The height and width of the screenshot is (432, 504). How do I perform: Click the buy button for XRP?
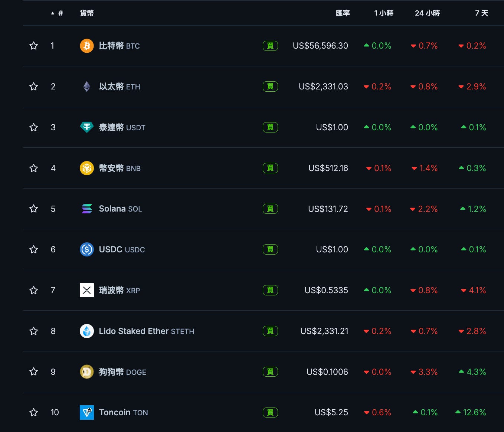(270, 290)
